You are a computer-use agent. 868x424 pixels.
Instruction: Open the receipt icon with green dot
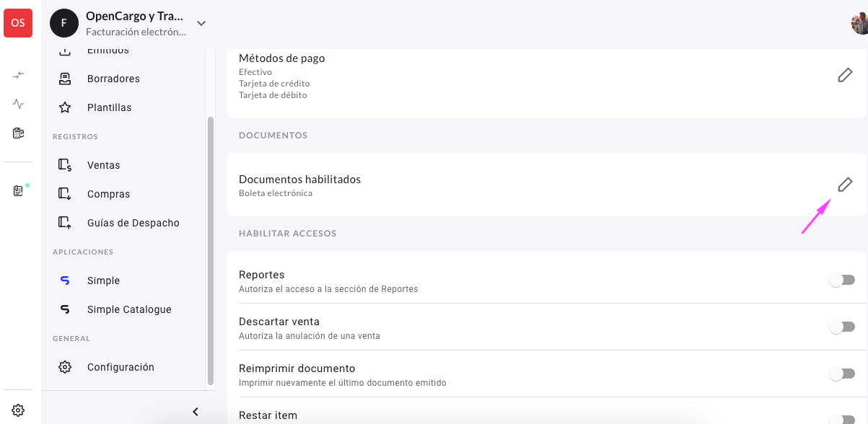click(19, 190)
